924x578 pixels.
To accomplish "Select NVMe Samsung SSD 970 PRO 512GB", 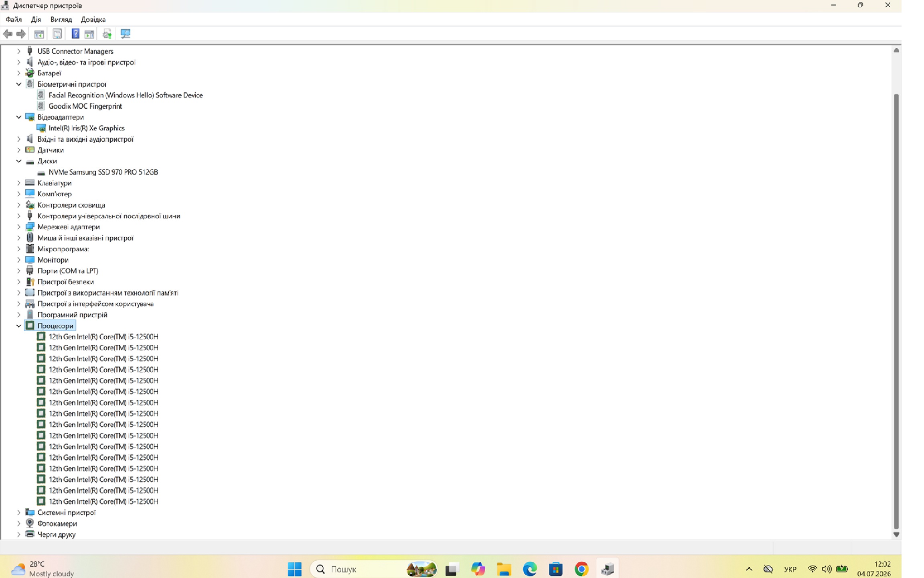I will coord(103,172).
